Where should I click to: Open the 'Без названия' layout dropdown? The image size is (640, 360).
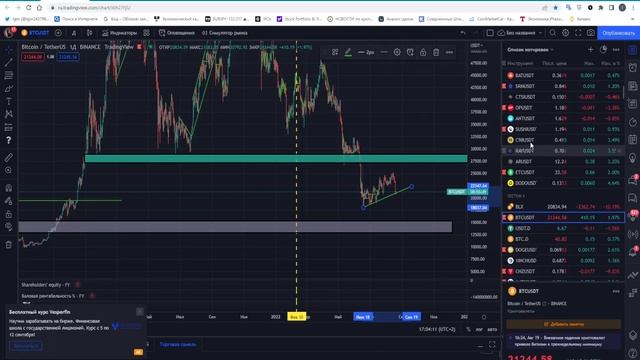520,33
